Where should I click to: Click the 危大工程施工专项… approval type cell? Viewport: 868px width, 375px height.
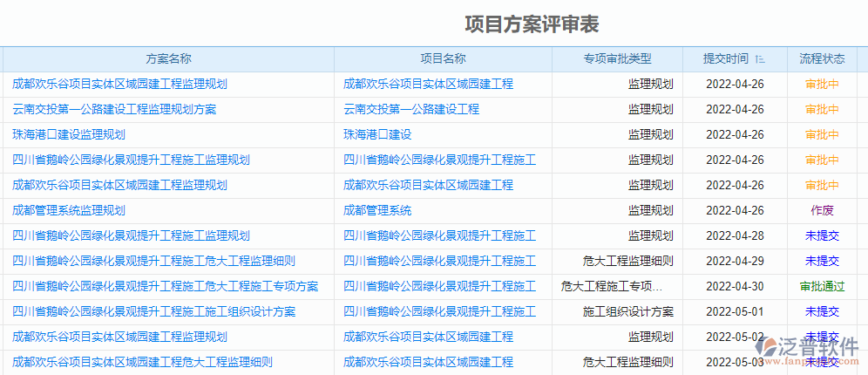click(612, 286)
